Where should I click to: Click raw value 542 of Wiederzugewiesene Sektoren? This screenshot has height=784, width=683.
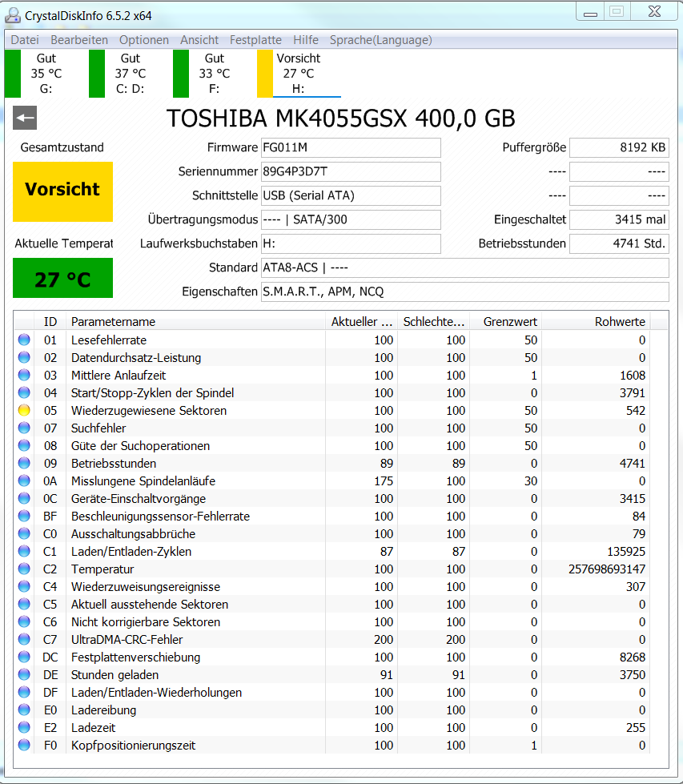635,411
